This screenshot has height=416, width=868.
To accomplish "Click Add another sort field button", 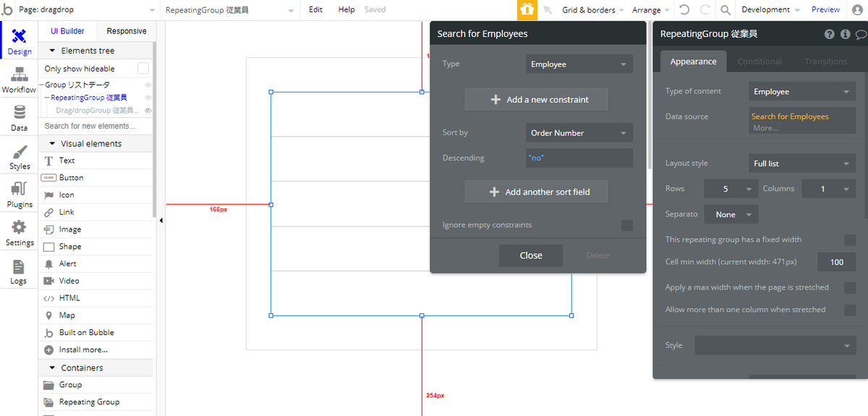I will click(537, 192).
